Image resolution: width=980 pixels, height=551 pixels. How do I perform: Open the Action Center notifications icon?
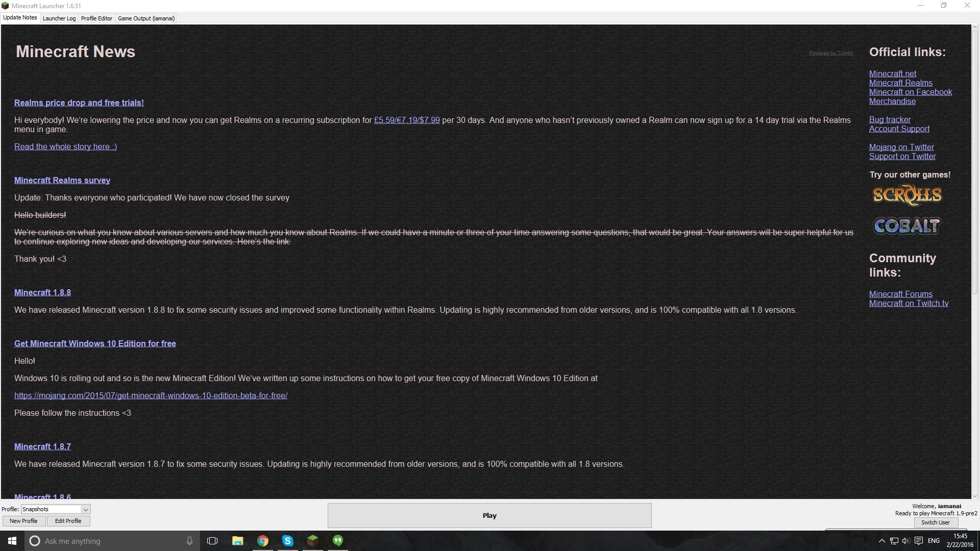pos(919,541)
